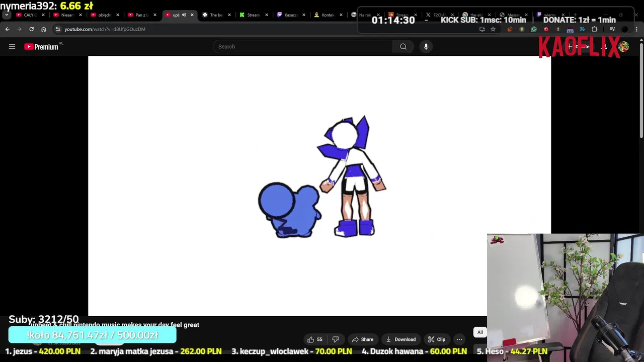644x362 pixels.
Task: View site information for youtube.com
Action: coord(58,29)
